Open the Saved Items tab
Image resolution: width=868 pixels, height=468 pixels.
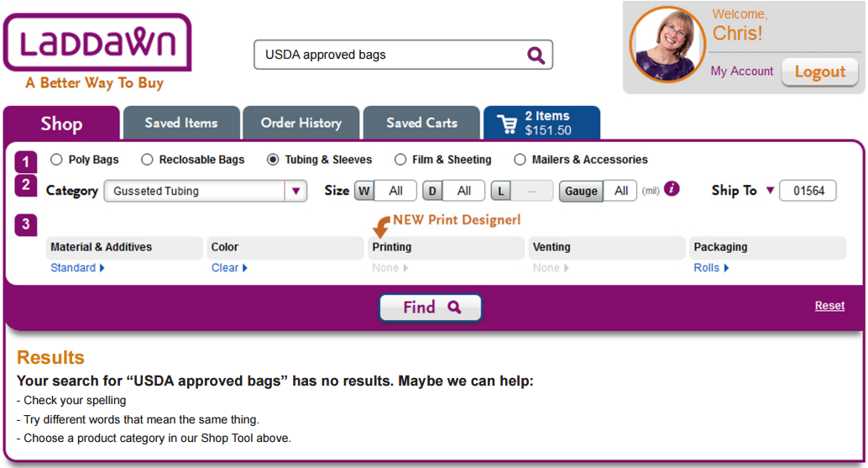[181, 123]
